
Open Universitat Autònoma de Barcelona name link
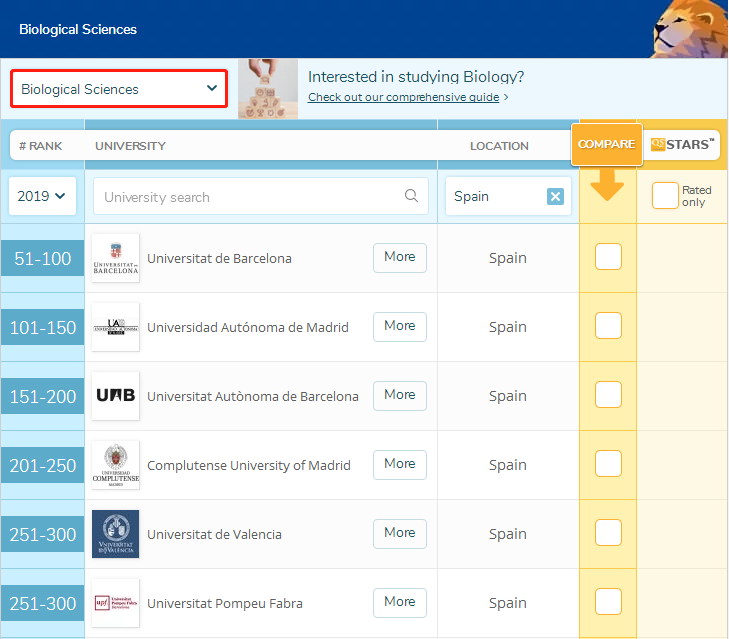[253, 396]
